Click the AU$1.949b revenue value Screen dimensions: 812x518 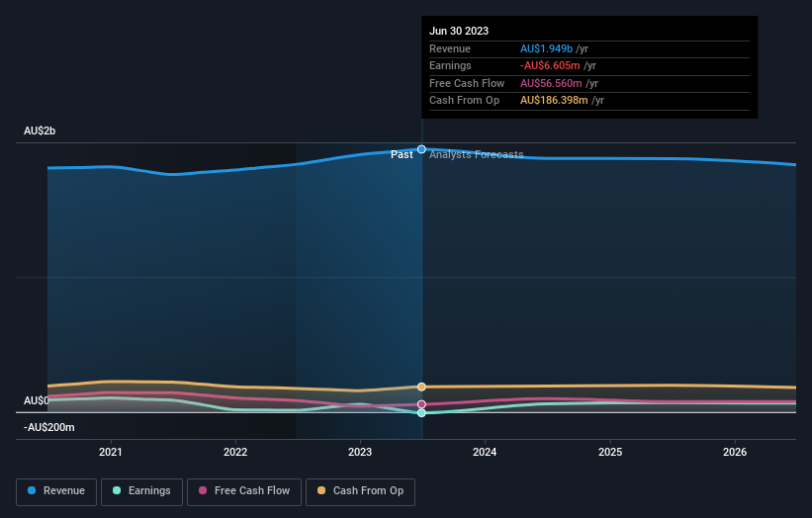click(546, 48)
